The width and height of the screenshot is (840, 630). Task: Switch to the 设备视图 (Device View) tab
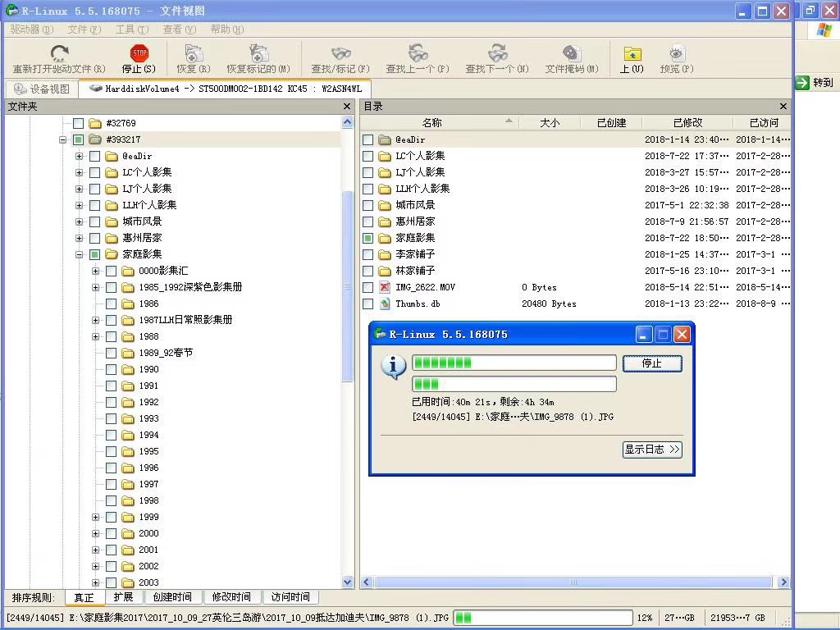[42, 89]
